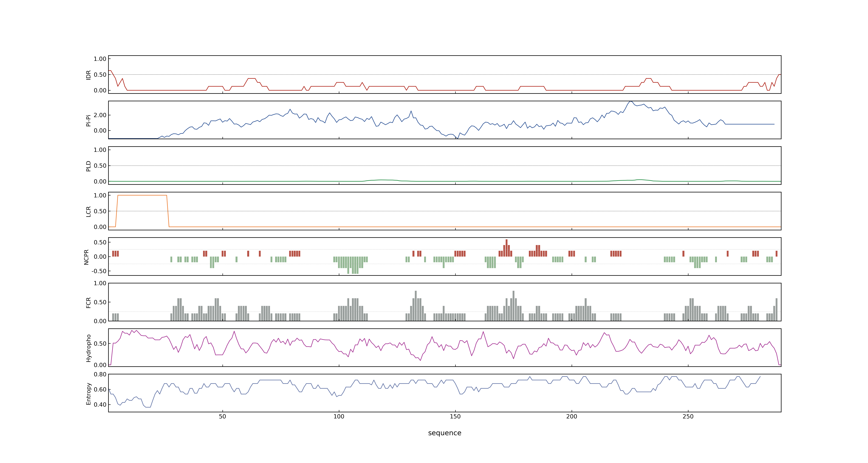
Task: Click the LCR axis label
Action: point(89,212)
